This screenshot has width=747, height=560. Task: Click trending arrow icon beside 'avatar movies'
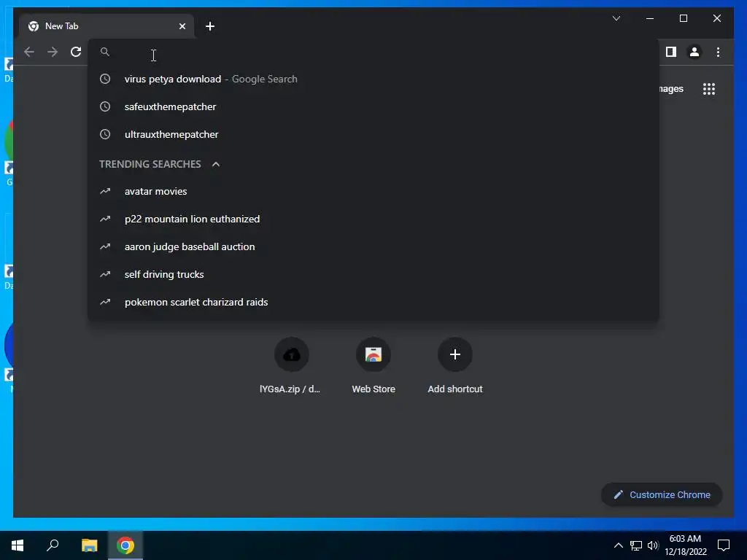tap(105, 192)
